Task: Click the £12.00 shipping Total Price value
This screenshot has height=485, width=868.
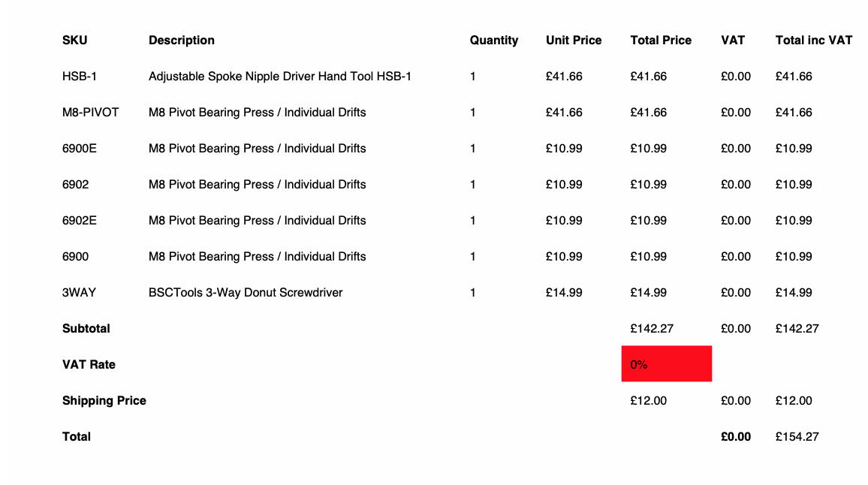Action: 648,400
